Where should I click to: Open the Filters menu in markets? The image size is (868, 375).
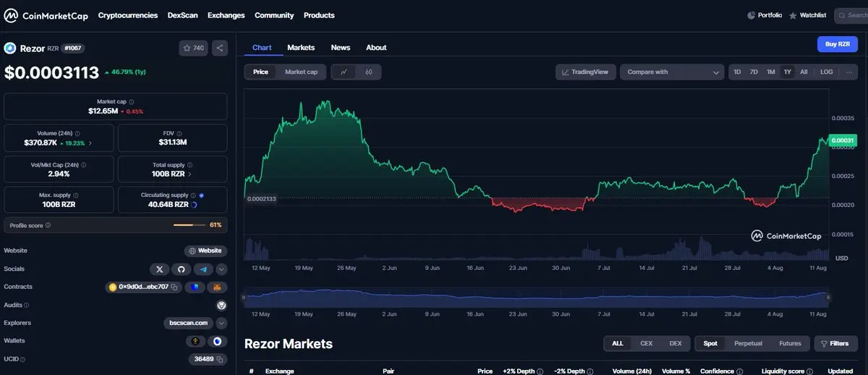[835, 343]
